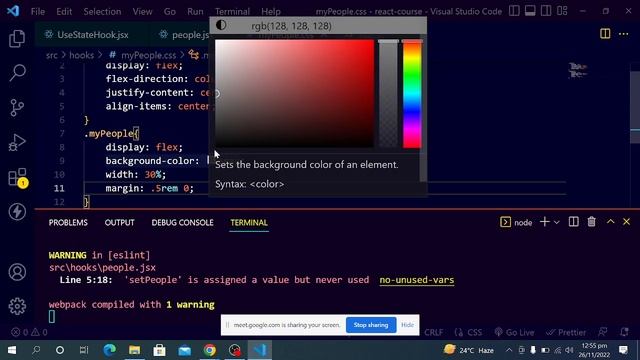Click the Prettier status bar item
The width and height of the screenshot is (640, 360).
tap(566, 332)
